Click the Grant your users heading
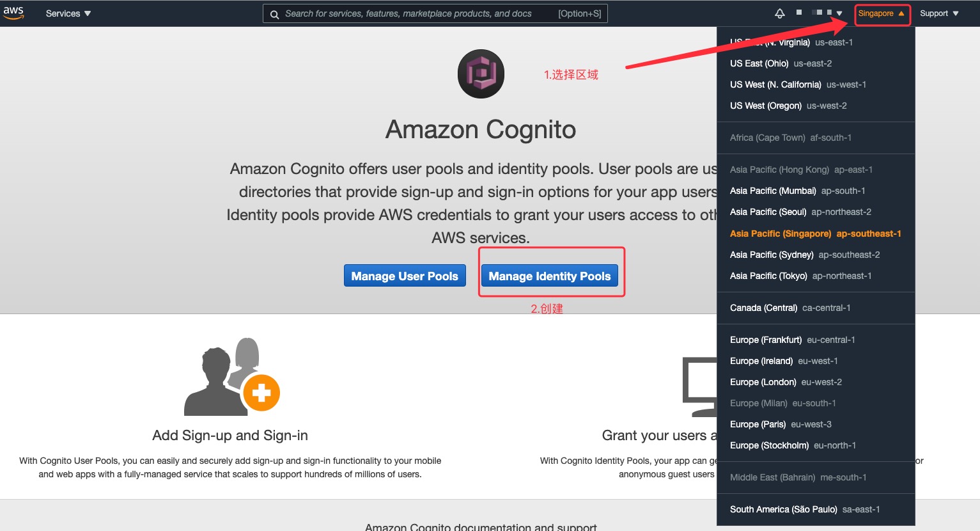Viewport: 980px width, 531px height. coord(659,436)
